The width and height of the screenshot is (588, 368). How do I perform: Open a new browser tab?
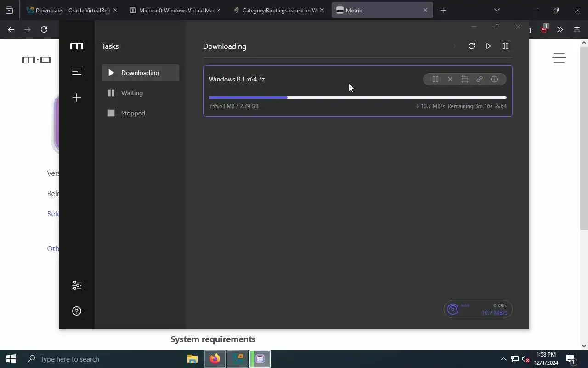point(443,10)
